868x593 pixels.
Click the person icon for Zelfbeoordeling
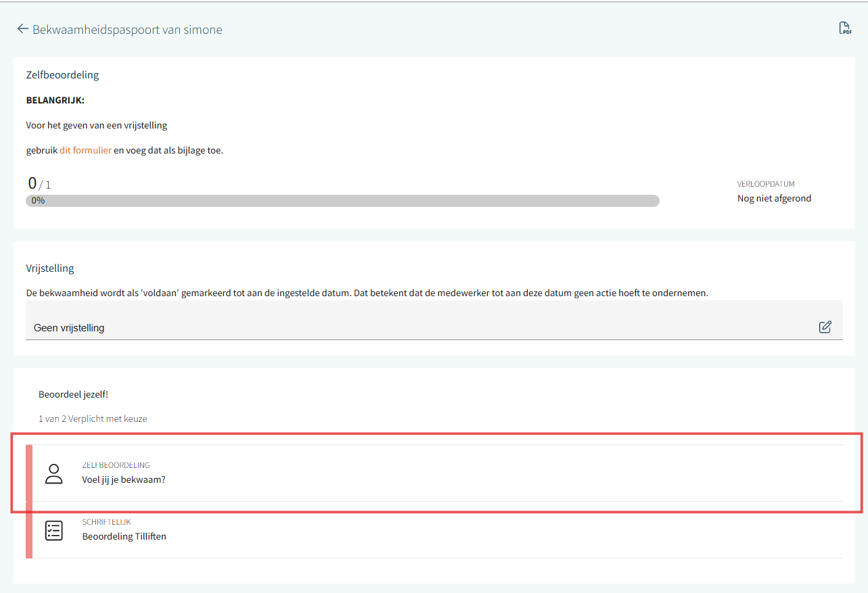pos(53,473)
